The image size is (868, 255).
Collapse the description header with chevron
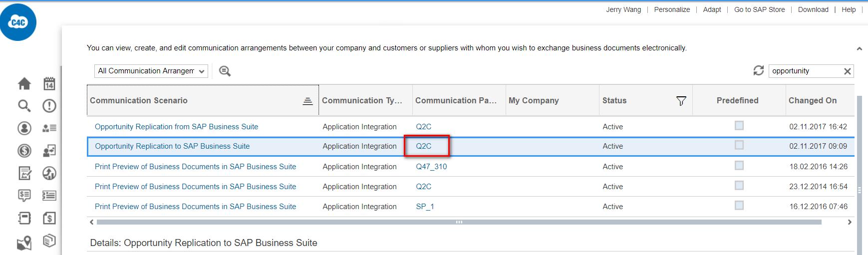[x=859, y=49]
